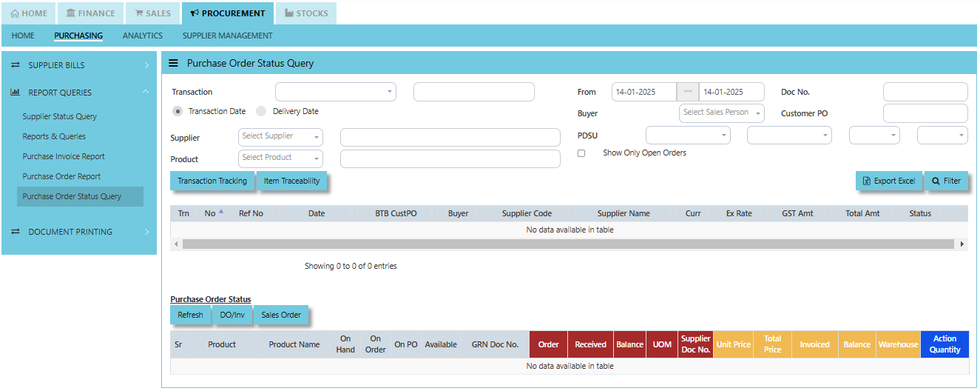Open Purchase Invoice Report link
980x391 pixels.
(x=64, y=156)
